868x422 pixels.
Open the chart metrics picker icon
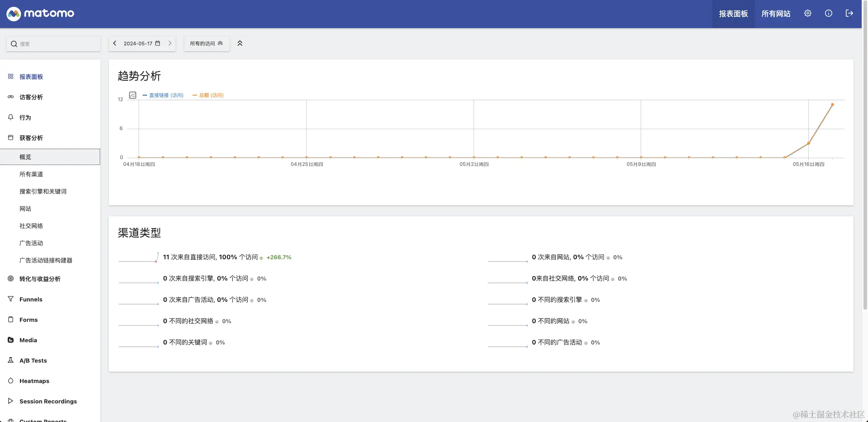[133, 95]
